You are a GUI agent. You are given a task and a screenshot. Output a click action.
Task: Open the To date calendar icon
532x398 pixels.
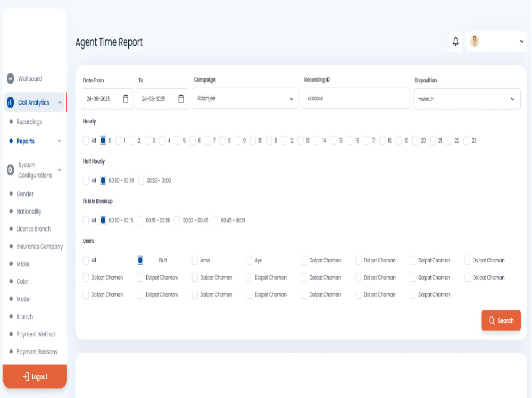[x=181, y=99]
